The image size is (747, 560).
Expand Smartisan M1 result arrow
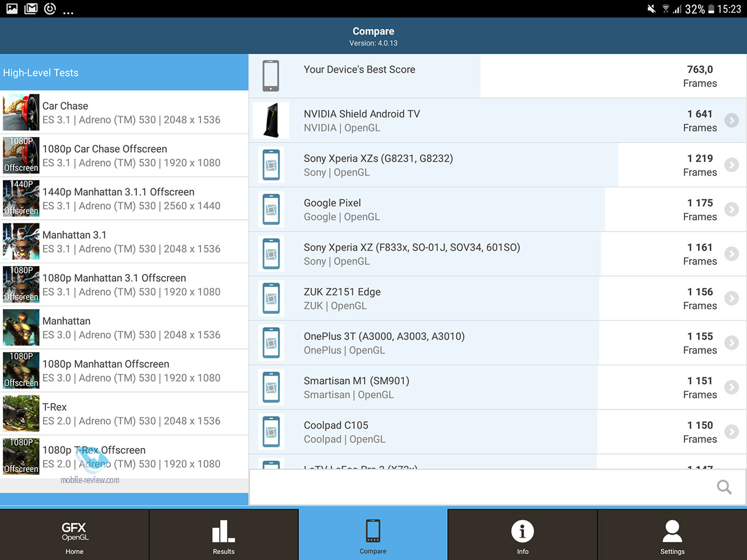pos(731,387)
